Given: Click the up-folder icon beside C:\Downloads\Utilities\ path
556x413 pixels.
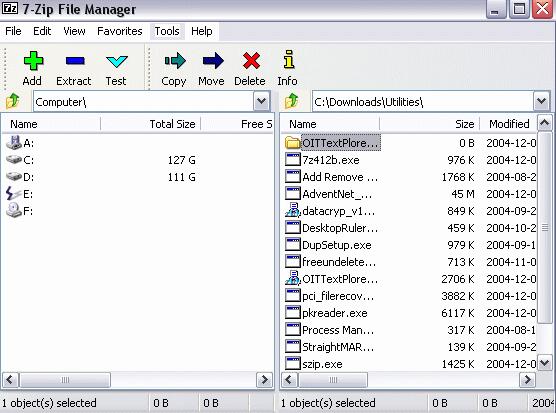Looking at the screenshot, I should click(291, 101).
